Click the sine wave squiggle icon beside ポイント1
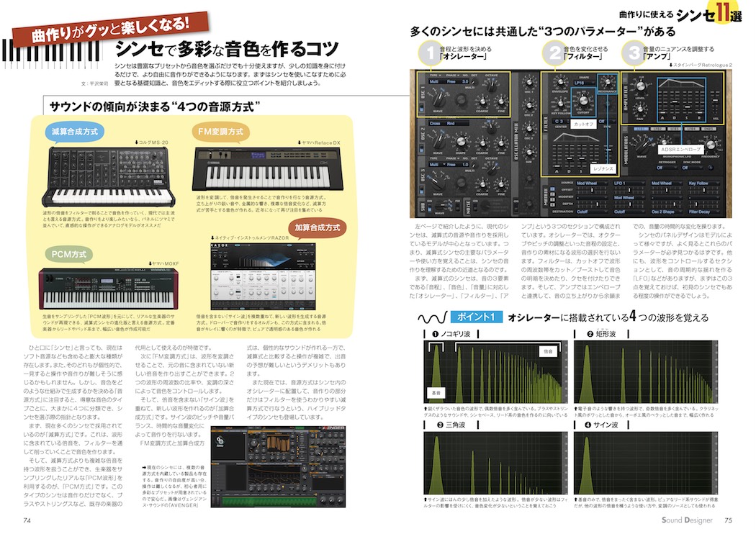Image resolution: width=756 pixels, height=534 pixels. 432,317
